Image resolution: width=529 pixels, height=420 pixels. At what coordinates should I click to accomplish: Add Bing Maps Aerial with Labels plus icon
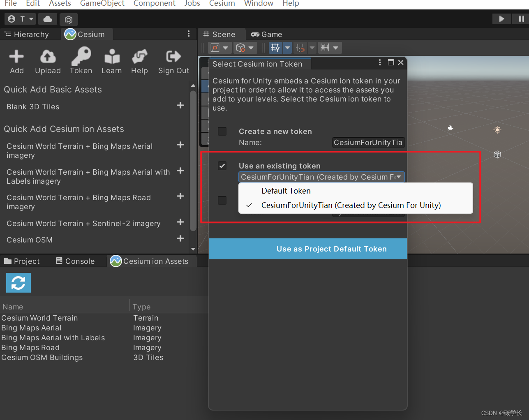(180, 171)
